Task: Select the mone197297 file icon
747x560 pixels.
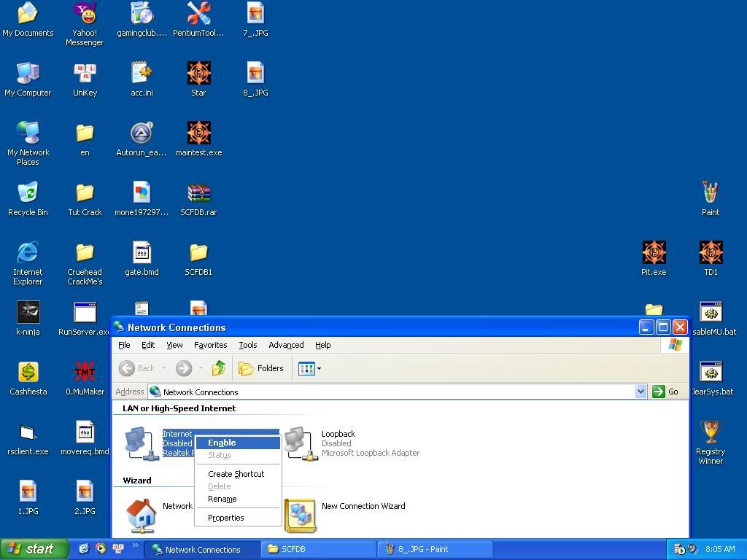Action: click(142, 199)
